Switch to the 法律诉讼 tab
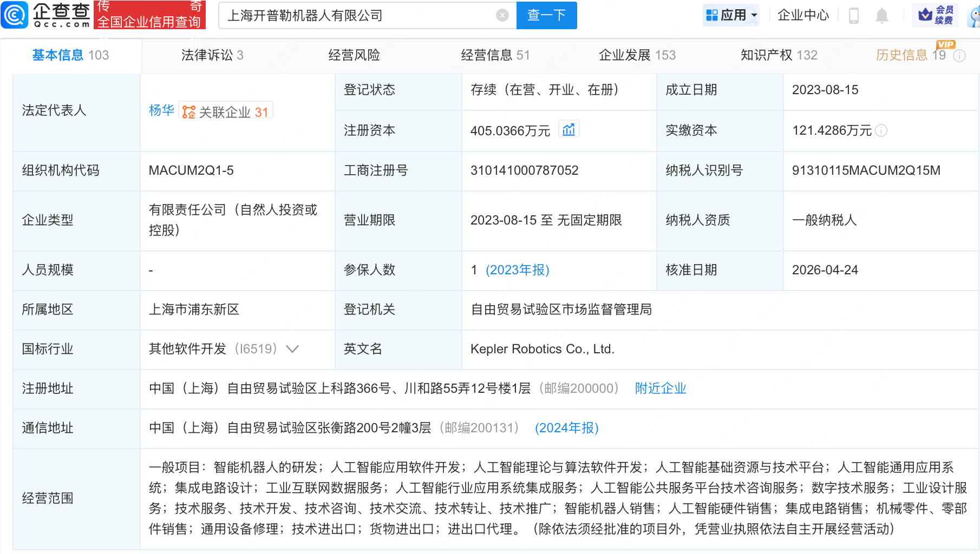 coord(212,55)
